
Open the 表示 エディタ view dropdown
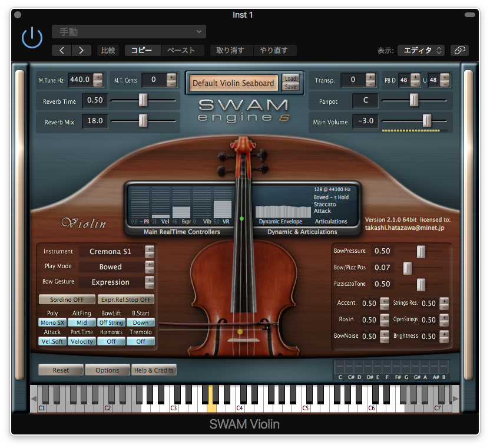[x=421, y=51]
